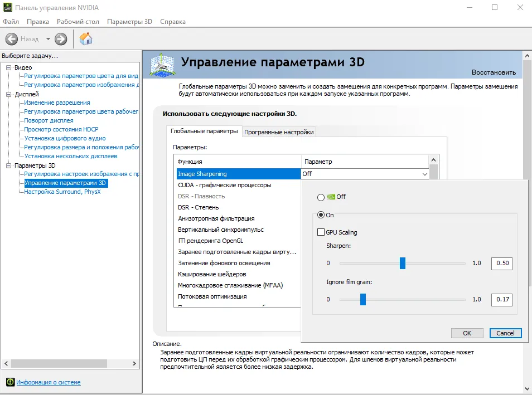The height and width of the screenshot is (395, 532).
Task: Click the Sharpen slider handle
Action: point(403,263)
